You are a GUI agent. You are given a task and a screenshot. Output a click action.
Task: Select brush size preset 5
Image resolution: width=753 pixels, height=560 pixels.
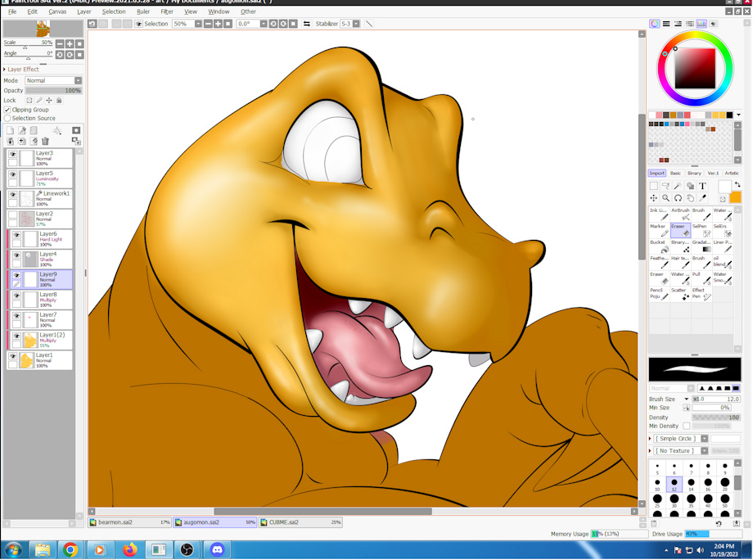(657, 467)
